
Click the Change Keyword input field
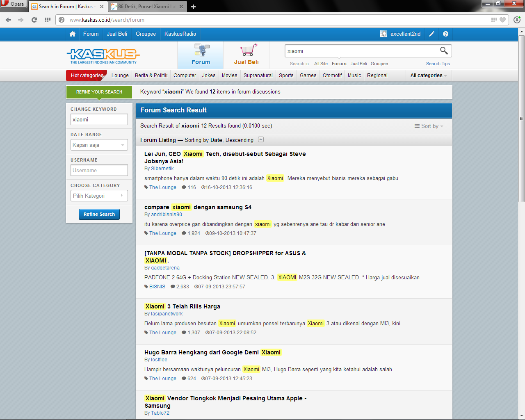pyautogui.click(x=99, y=119)
